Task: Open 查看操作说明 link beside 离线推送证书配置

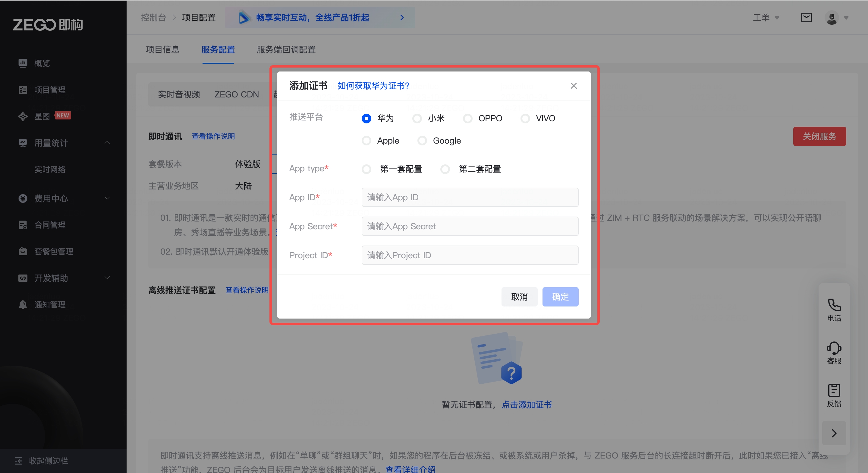Action: click(x=247, y=290)
